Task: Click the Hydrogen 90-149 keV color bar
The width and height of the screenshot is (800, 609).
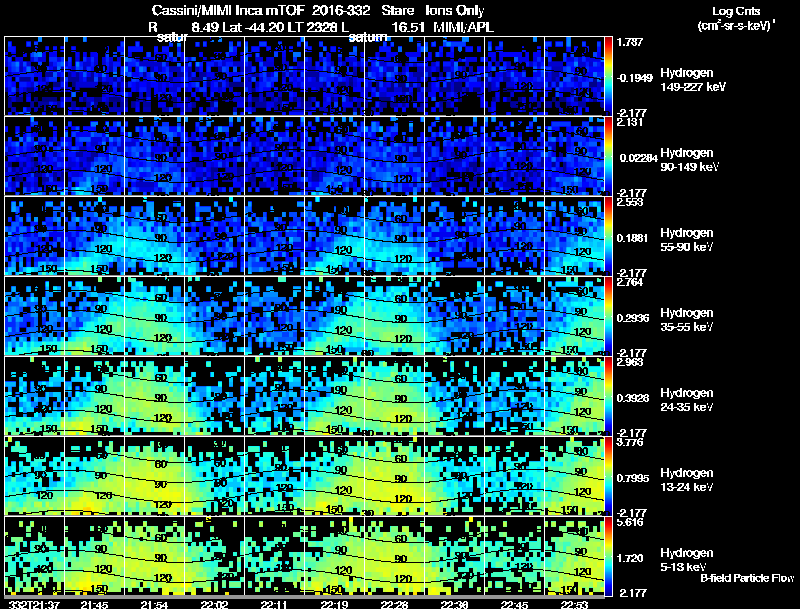Action: coord(608,156)
